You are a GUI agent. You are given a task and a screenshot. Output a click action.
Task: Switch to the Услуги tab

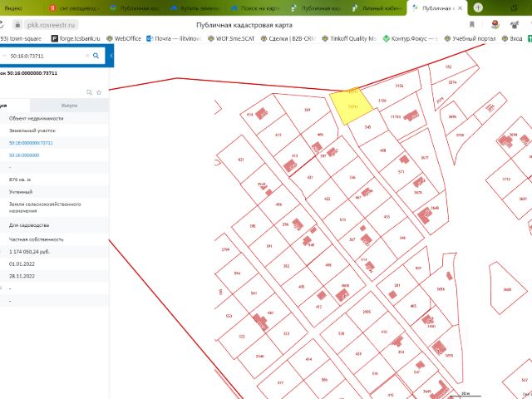click(69, 106)
